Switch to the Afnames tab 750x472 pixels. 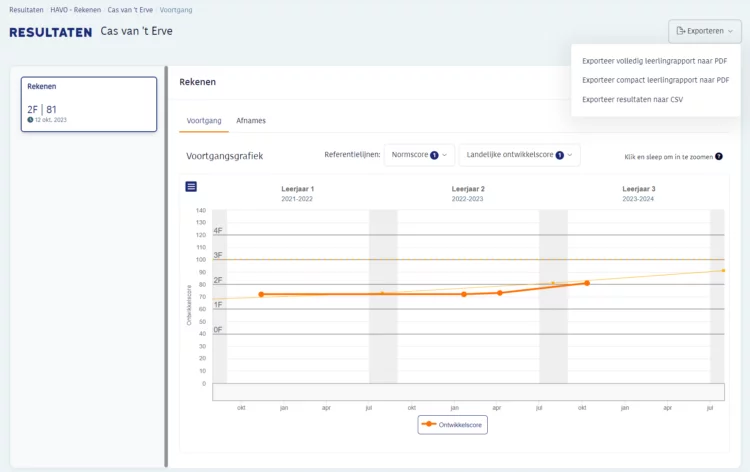251,121
